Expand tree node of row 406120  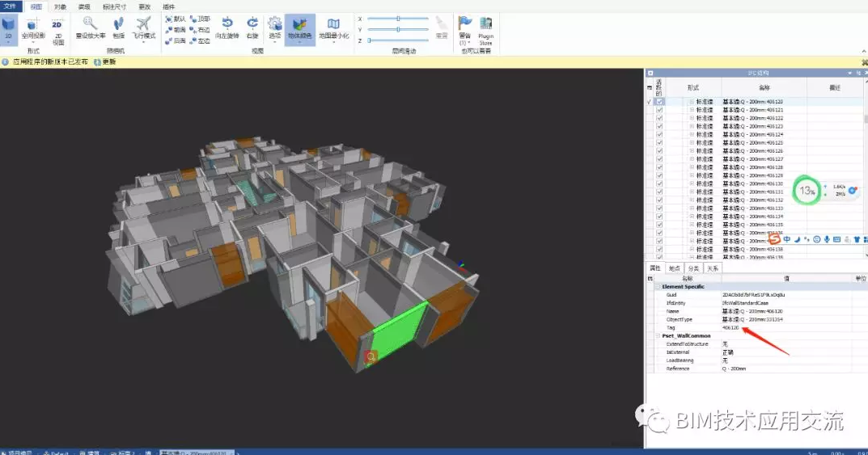[x=692, y=102]
